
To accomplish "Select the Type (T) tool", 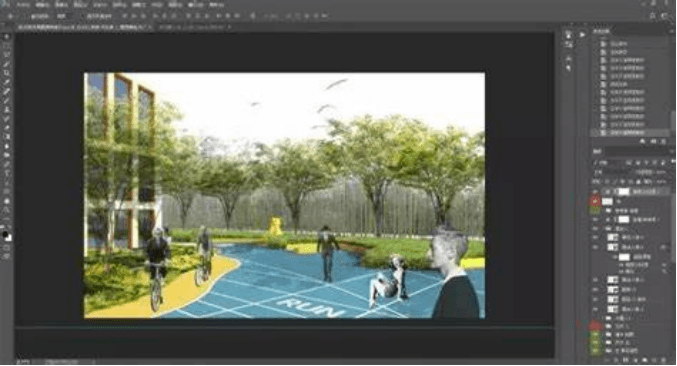I will point(6,173).
